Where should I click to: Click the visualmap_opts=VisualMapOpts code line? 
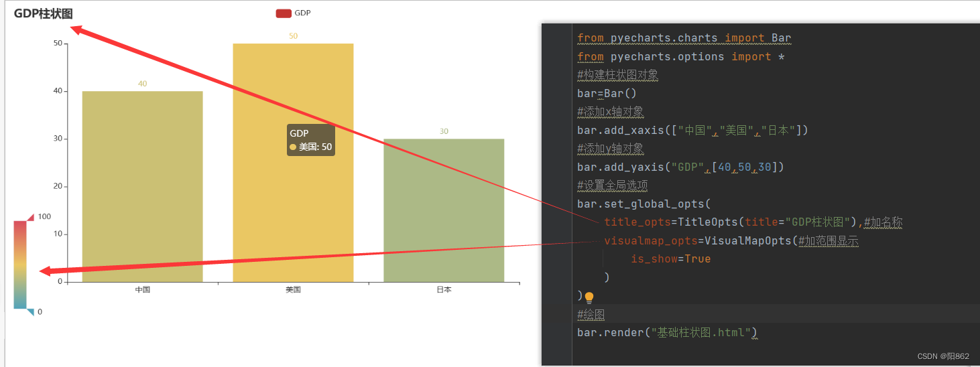click(731, 240)
